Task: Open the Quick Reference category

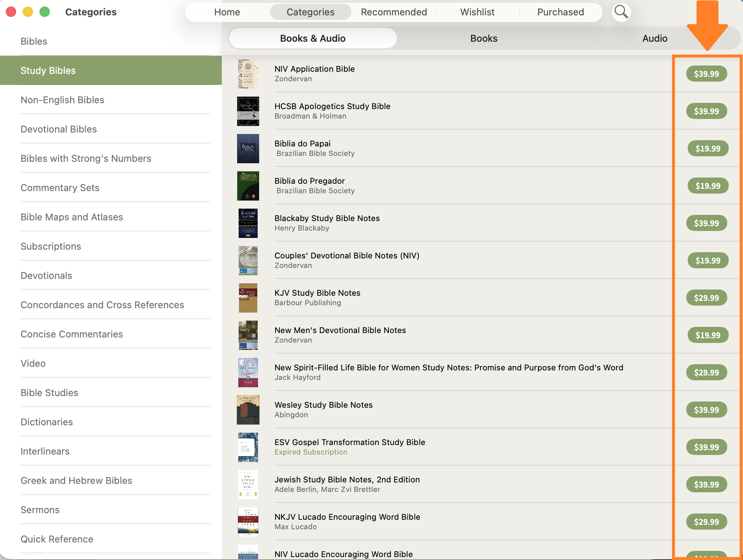Action: click(x=111, y=539)
